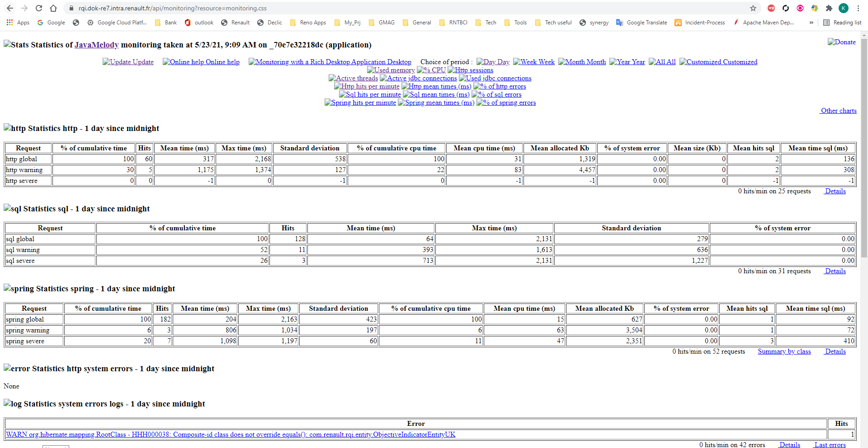The image size is (868, 448).
Task: Open the Reno Apps bookmark folder
Action: click(x=308, y=23)
